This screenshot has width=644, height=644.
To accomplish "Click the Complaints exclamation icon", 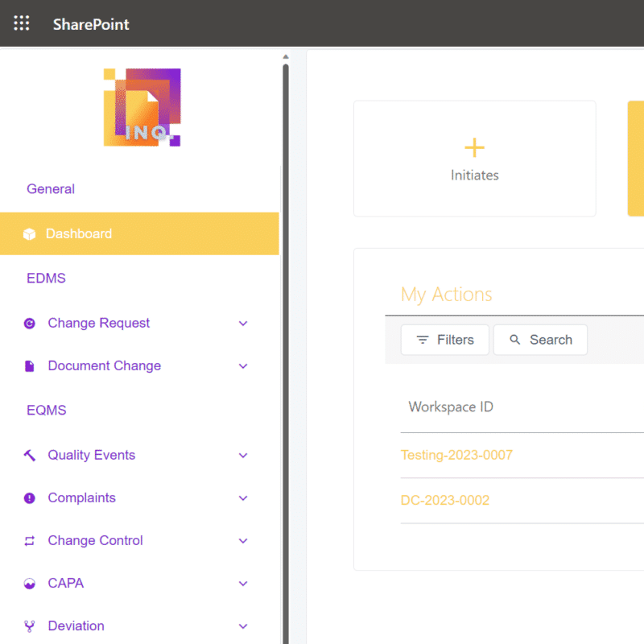I will point(29,497).
